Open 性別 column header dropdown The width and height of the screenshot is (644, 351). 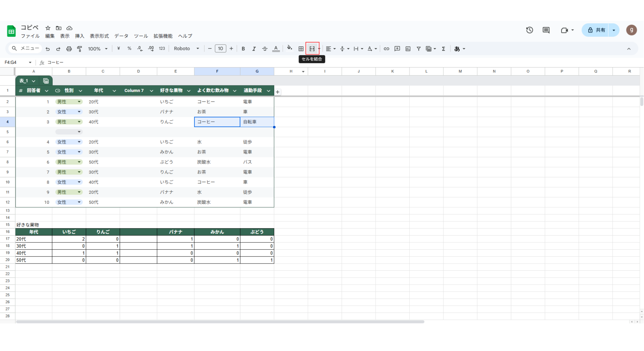[80, 91]
